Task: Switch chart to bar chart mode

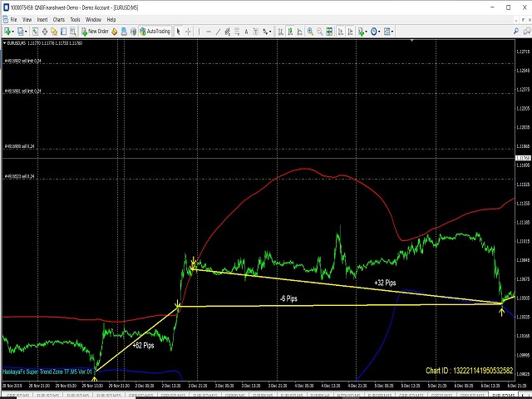Action: pyautogui.click(x=281, y=32)
